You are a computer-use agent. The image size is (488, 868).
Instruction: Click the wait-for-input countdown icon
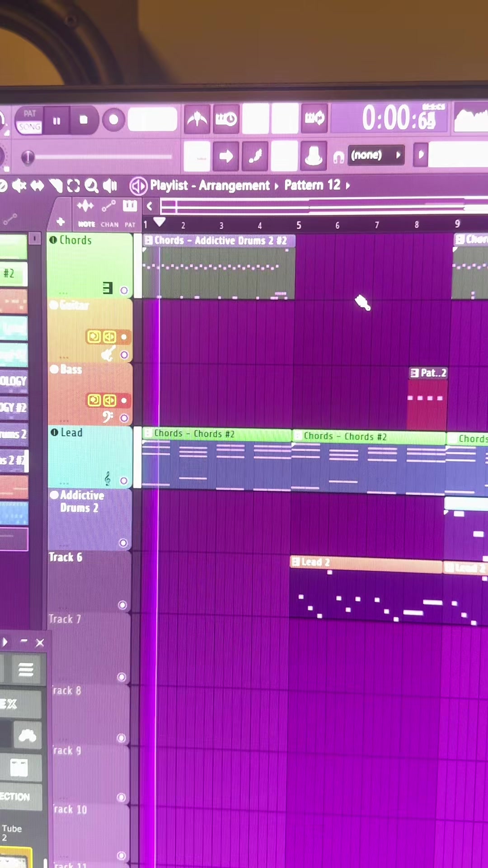pos(226,119)
